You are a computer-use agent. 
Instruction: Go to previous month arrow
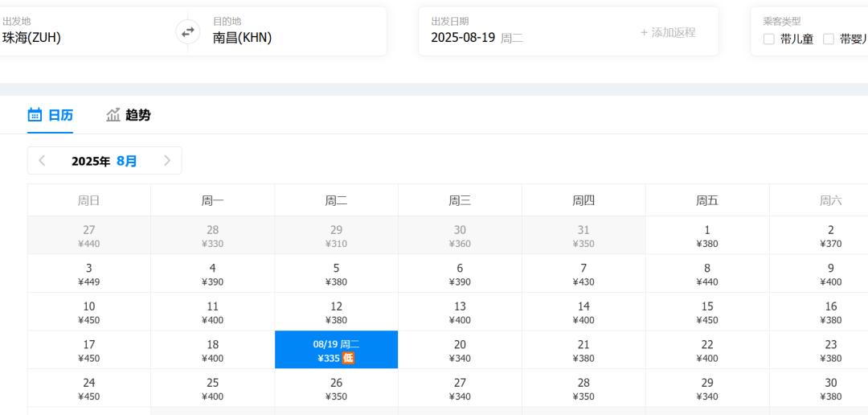pyautogui.click(x=42, y=161)
